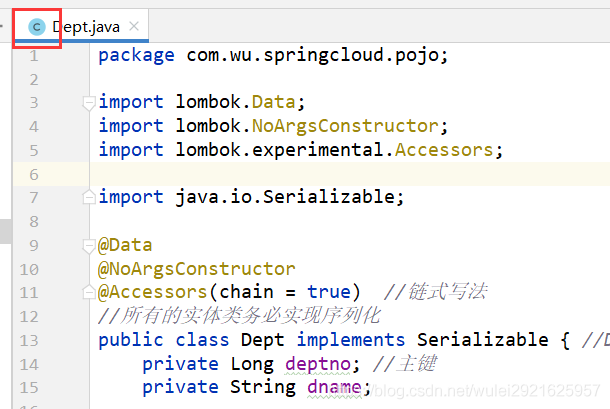Close the Dept.java editor tab
Viewport: 610px width, 409px height.
pyautogui.click(x=135, y=27)
